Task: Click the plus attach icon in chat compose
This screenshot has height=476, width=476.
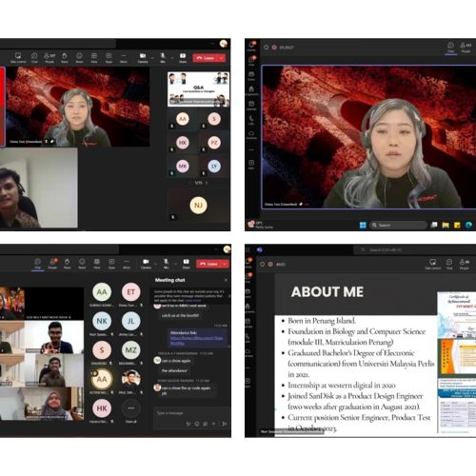Action: [213, 424]
